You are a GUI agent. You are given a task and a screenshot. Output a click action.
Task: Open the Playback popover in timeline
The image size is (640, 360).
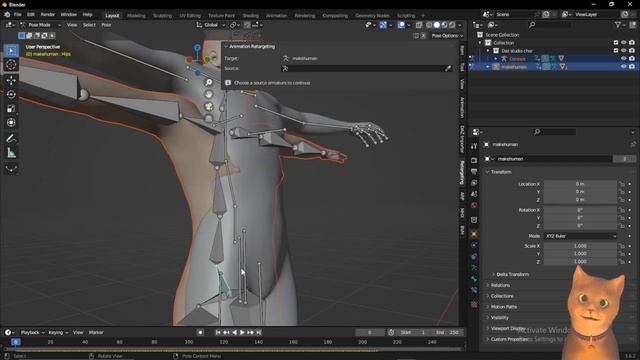pos(32,333)
